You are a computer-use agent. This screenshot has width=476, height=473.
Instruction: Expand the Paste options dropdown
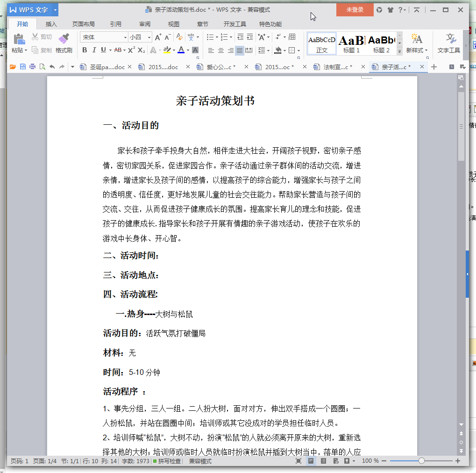pos(26,50)
